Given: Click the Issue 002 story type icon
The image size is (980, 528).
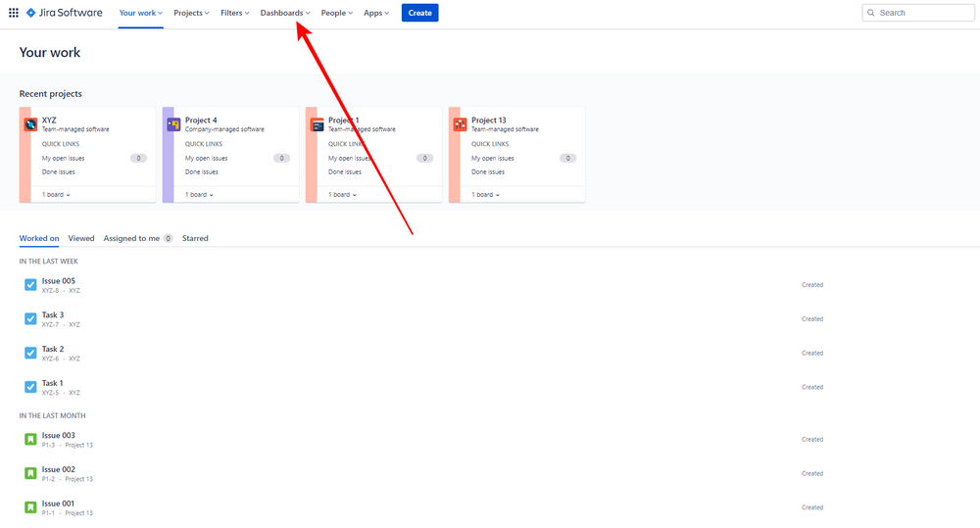Looking at the screenshot, I should tap(30, 473).
